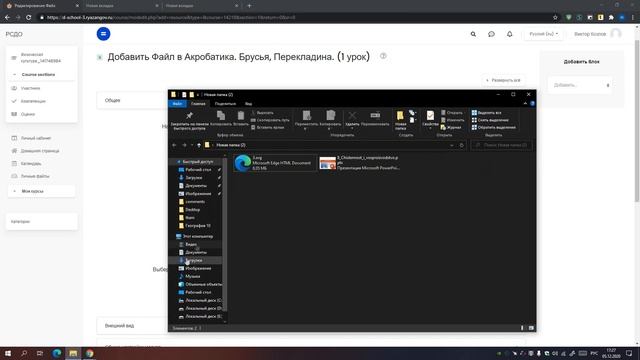
Task: Click Обратить выделение in the ribbon
Action: (494, 127)
